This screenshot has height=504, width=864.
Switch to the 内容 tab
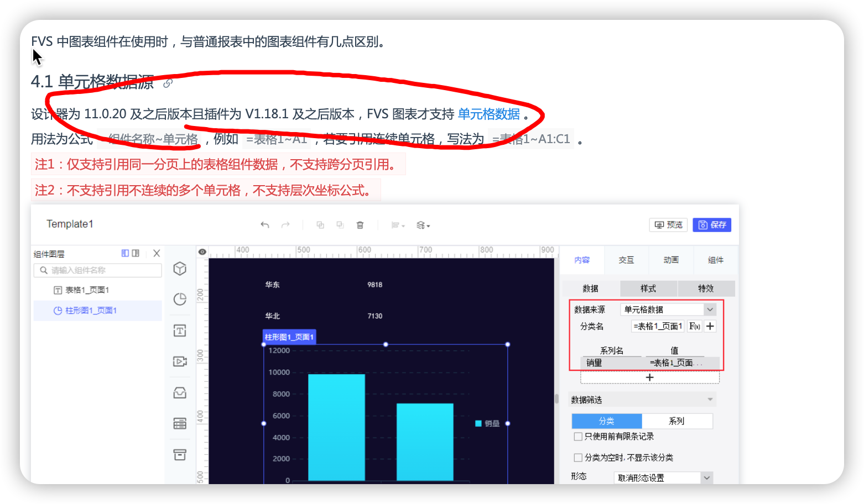(x=582, y=260)
